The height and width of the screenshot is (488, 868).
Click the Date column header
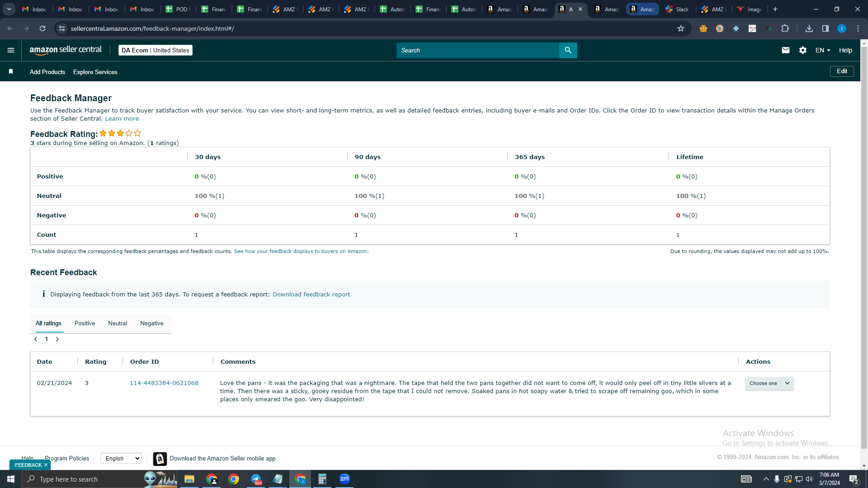click(x=45, y=362)
